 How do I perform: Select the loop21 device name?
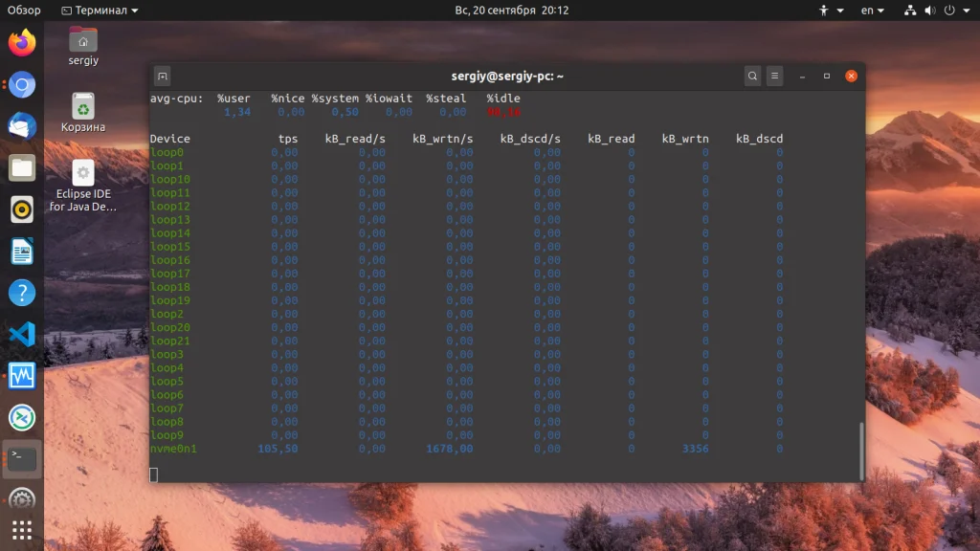[x=170, y=341]
